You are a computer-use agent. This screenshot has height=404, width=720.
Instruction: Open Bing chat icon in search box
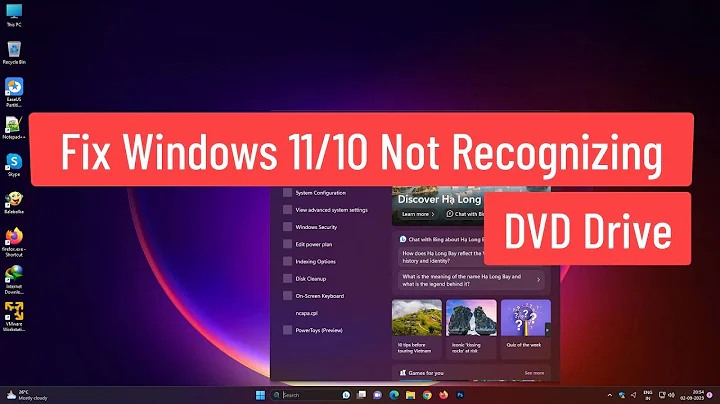coord(346,395)
